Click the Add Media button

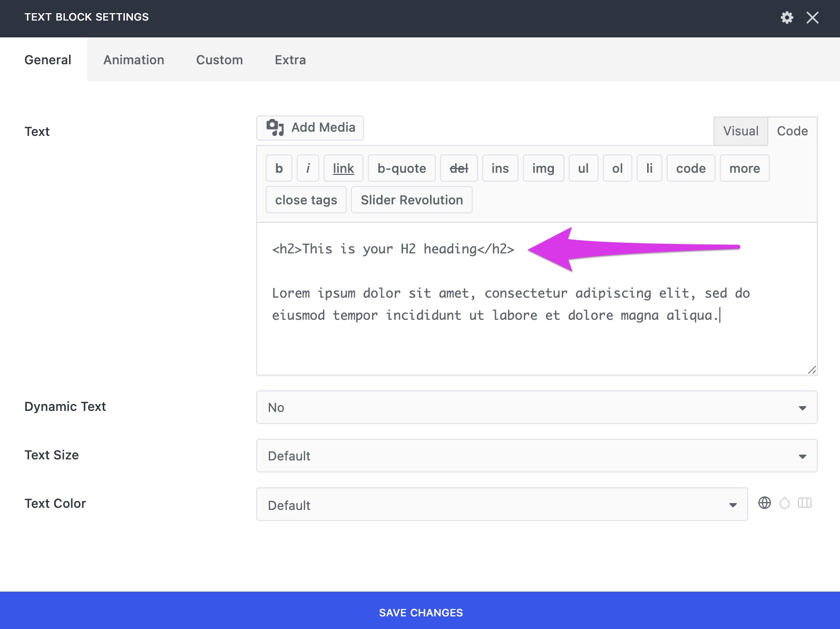310,128
